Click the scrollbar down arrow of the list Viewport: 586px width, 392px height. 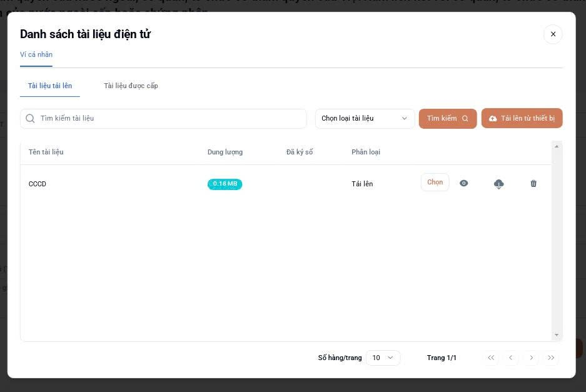pyautogui.click(x=557, y=335)
